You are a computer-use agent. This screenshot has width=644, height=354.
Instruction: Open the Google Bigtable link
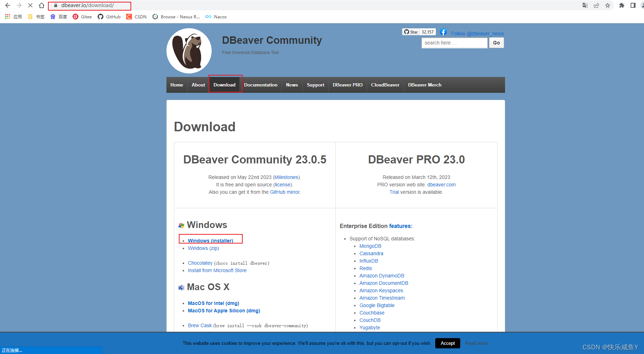[x=377, y=305]
